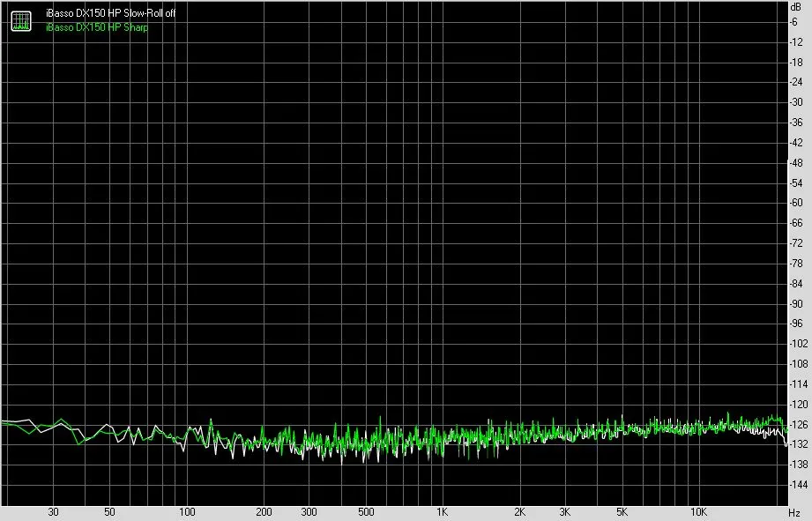The height and width of the screenshot is (521, 812).
Task: Click the '-120' dB axis value
Action: coord(798,405)
